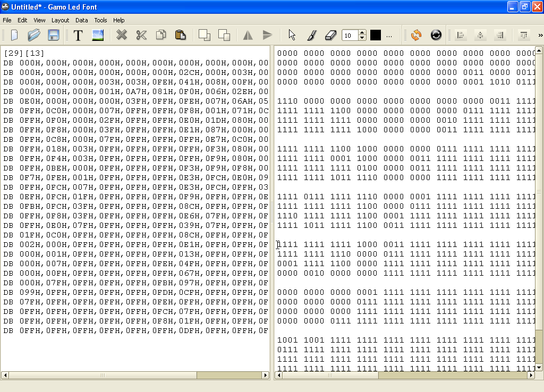Screen dimensions: 544x392
Task: Open the Help menu
Action: (x=118, y=20)
